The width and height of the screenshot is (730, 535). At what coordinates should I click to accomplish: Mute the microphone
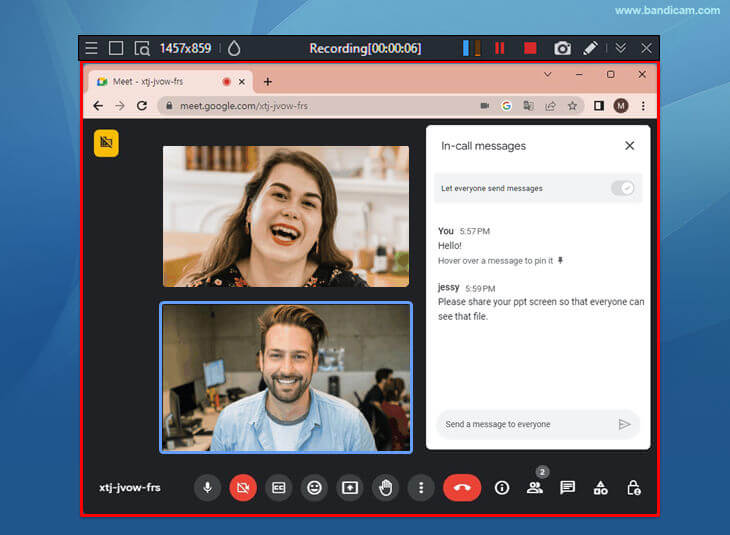pyautogui.click(x=207, y=488)
